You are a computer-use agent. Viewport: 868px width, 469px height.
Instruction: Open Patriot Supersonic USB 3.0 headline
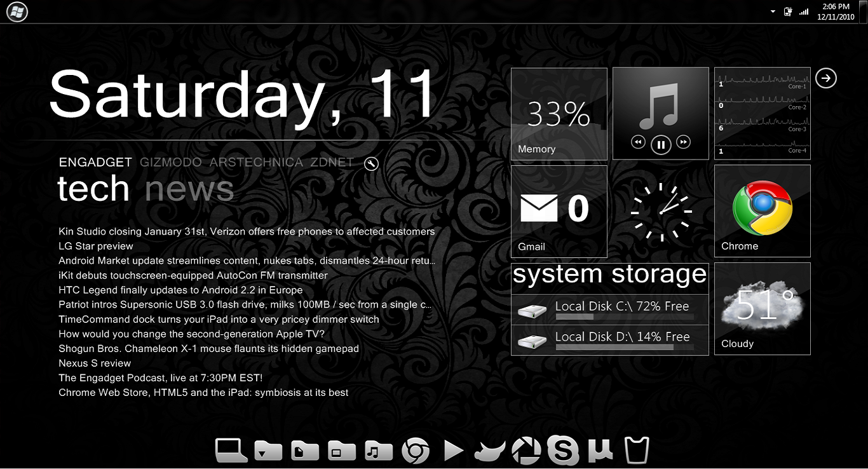[245, 304]
